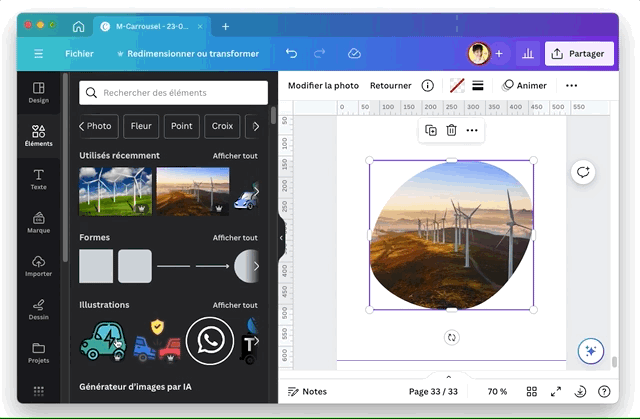Open the Dessin sidebar panel
Screen dimensions: 640x419
38,309
